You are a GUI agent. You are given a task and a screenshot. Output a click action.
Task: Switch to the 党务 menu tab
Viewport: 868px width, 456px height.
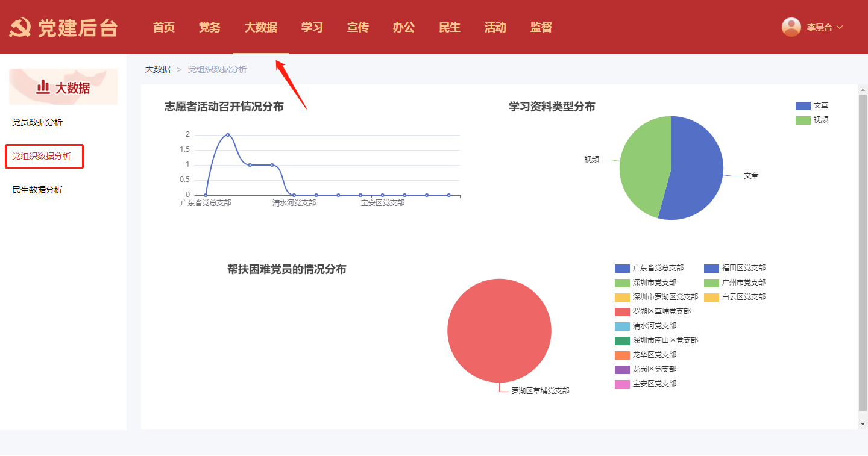pos(210,27)
